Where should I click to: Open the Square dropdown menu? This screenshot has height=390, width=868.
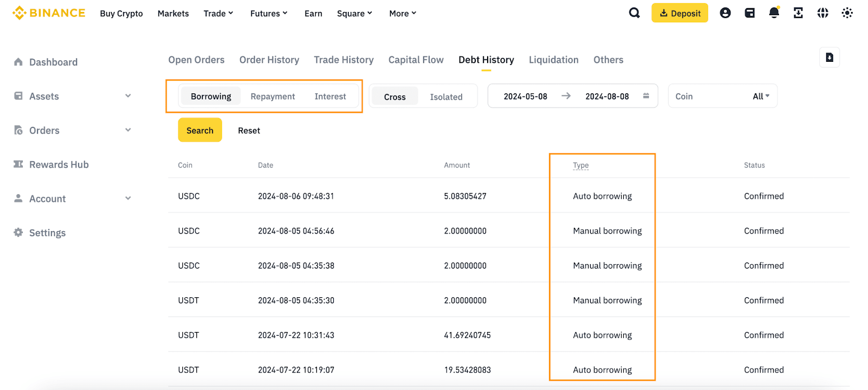[x=355, y=14]
